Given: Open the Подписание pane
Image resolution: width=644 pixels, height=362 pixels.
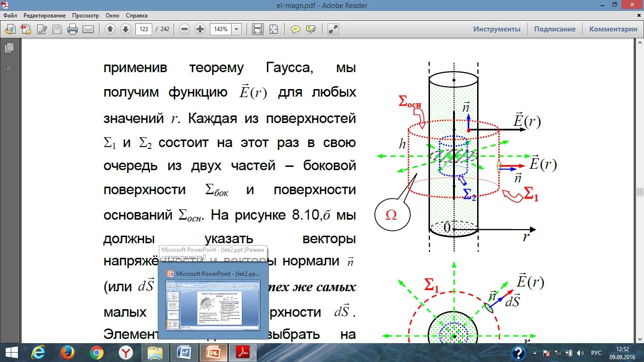Looking at the screenshot, I should pos(555,29).
